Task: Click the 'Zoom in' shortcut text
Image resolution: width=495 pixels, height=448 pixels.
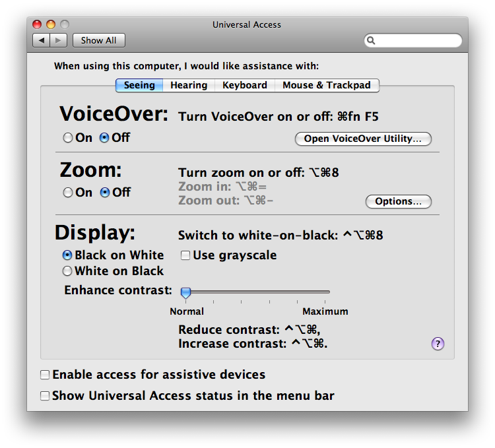Action: [222, 187]
